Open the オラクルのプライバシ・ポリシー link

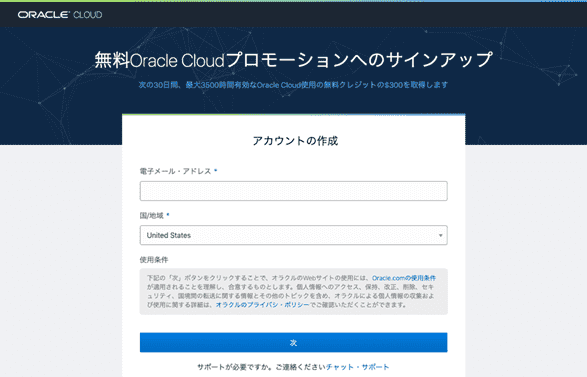point(262,305)
